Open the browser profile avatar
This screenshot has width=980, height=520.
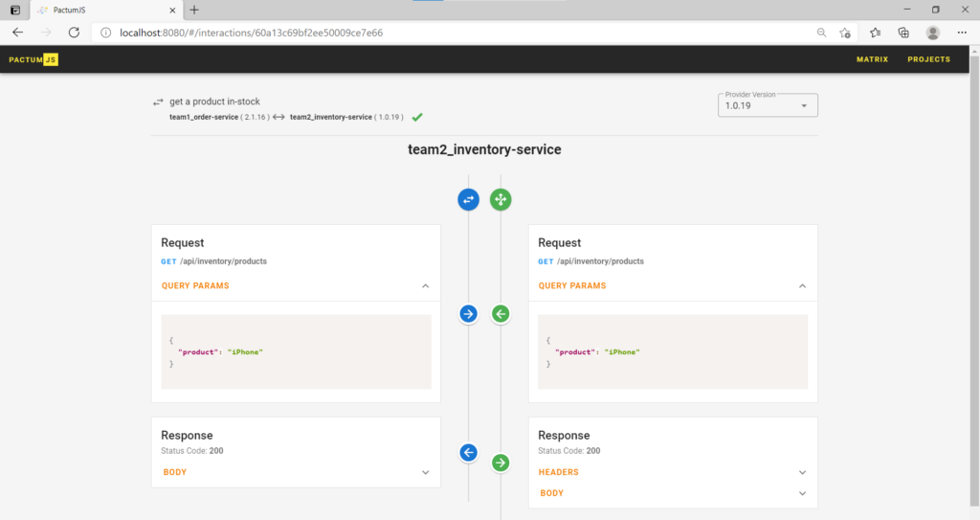933,33
